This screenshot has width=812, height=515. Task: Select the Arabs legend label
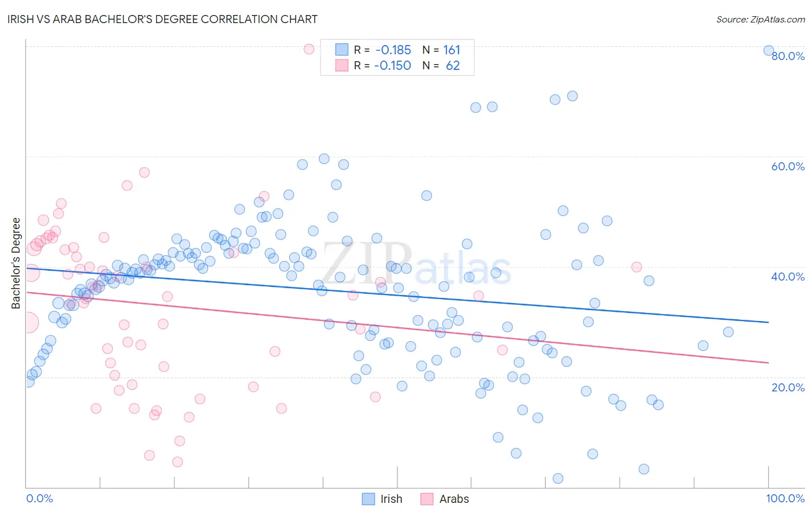coord(455,499)
